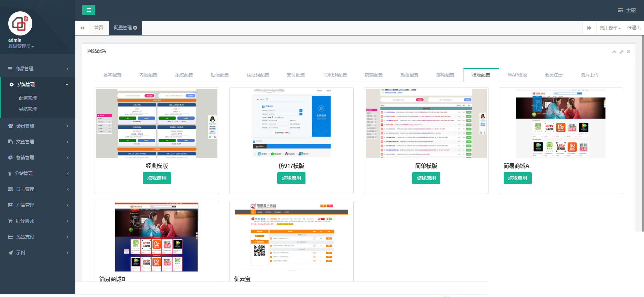Screen dimensions: 644x297
Task: Click the admin avatar logo
Action: (20, 23)
